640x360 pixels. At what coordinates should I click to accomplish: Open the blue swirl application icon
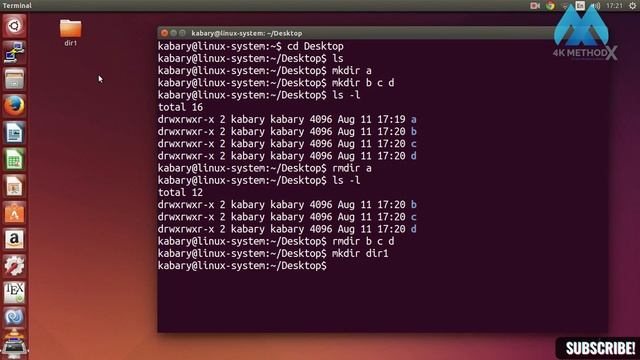click(14, 318)
